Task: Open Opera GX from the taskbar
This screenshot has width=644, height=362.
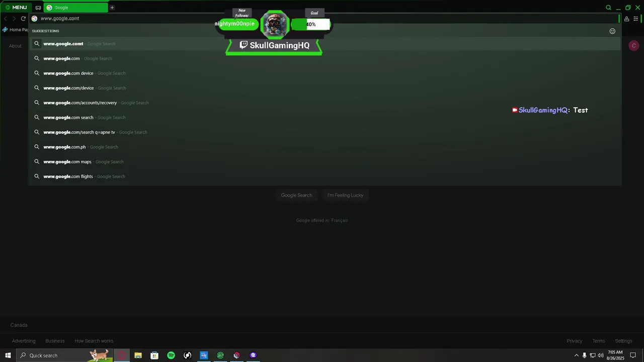Action: tap(122, 355)
